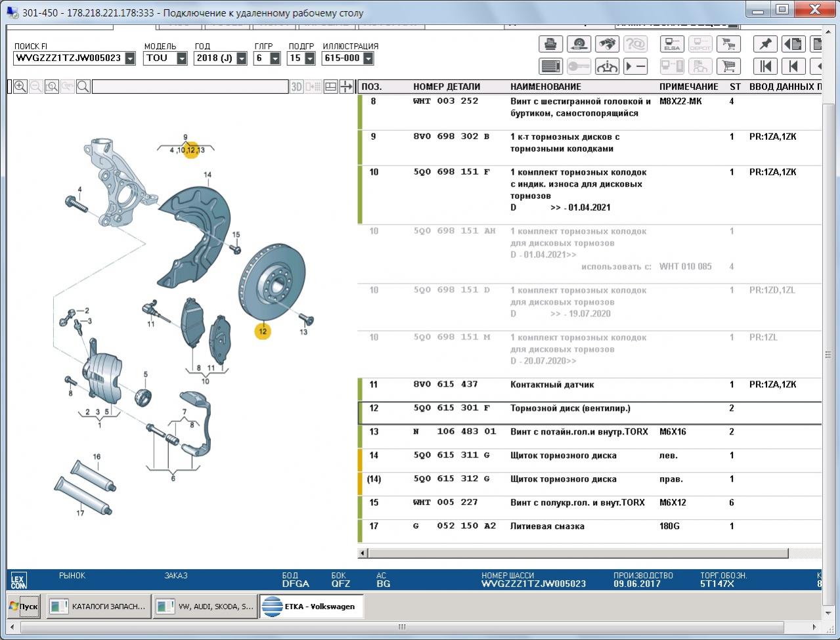
Task: Open the brake disc wear parts icon
Action: click(579, 44)
